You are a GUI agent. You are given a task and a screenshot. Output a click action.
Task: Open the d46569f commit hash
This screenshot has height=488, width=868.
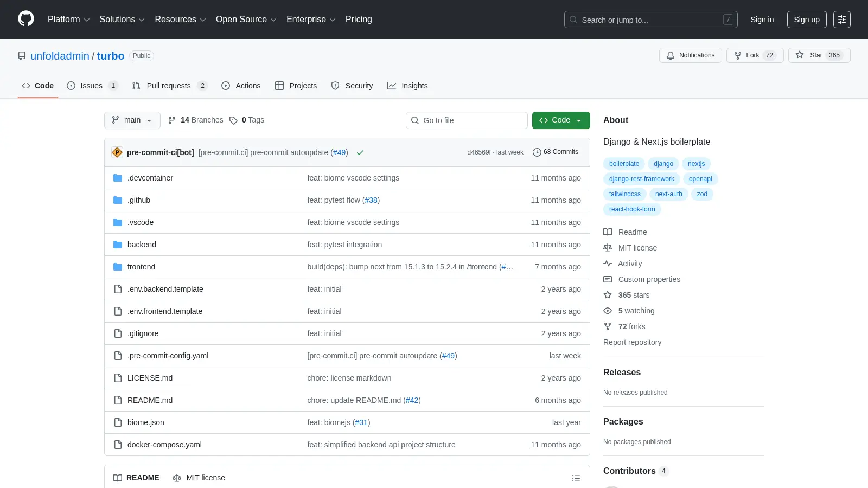[479, 152]
